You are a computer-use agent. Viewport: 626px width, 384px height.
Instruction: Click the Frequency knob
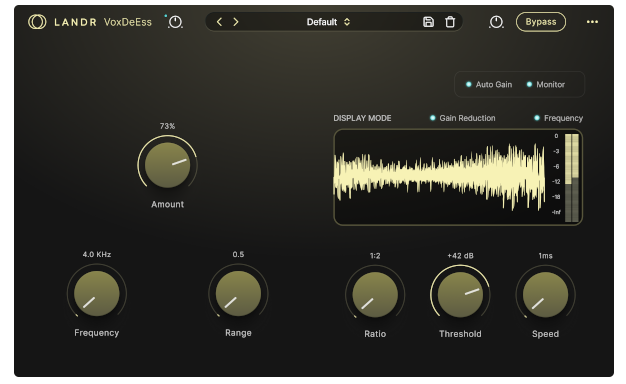click(97, 293)
